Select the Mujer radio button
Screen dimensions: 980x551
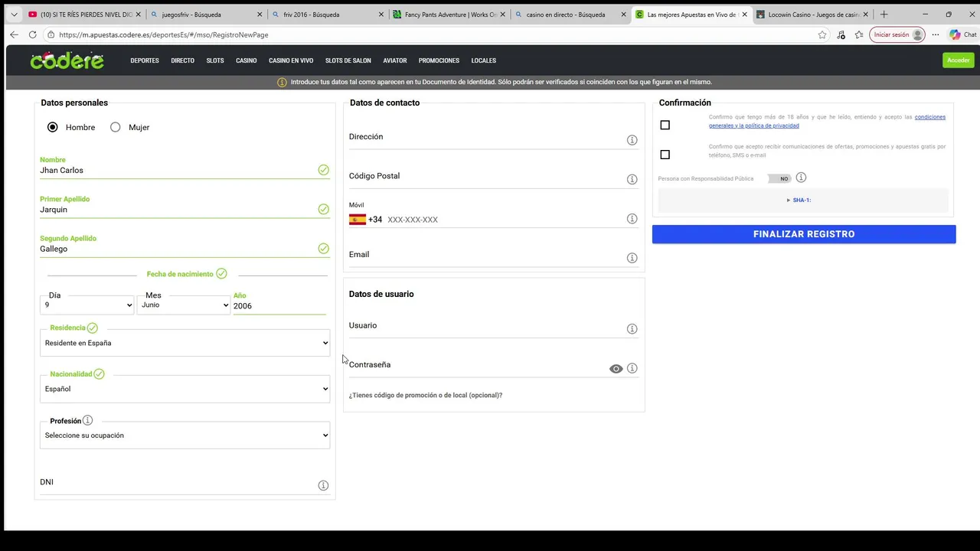click(x=116, y=127)
